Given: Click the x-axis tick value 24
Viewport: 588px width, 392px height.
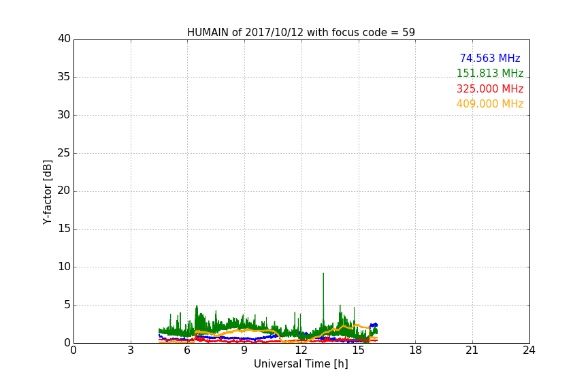Looking at the screenshot, I should (529, 350).
